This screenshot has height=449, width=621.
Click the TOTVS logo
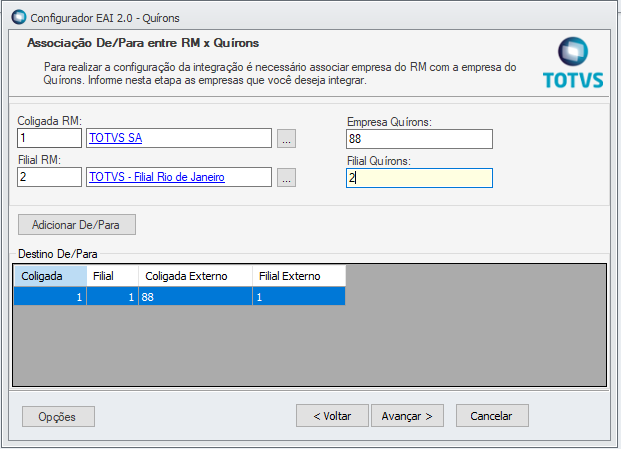pyautogui.click(x=573, y=64)
